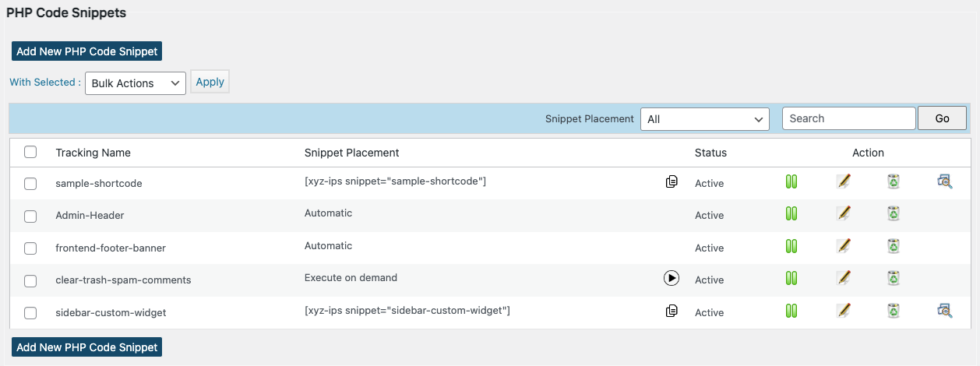Edit the sidebar-custom-widget snippet
The width and height of the screenshot is (980, 366).
843,311
